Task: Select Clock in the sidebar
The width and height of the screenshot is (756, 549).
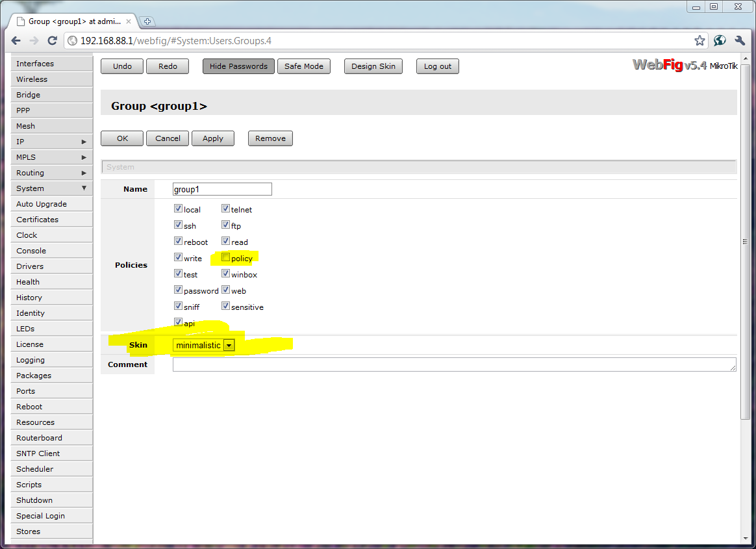Action: (51, 235)
